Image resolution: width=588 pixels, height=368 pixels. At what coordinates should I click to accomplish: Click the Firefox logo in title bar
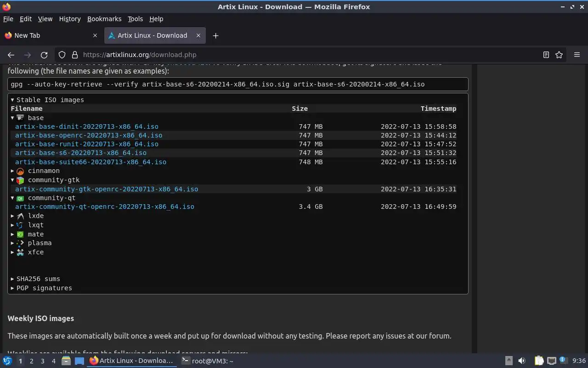click(x=6, y=7)
